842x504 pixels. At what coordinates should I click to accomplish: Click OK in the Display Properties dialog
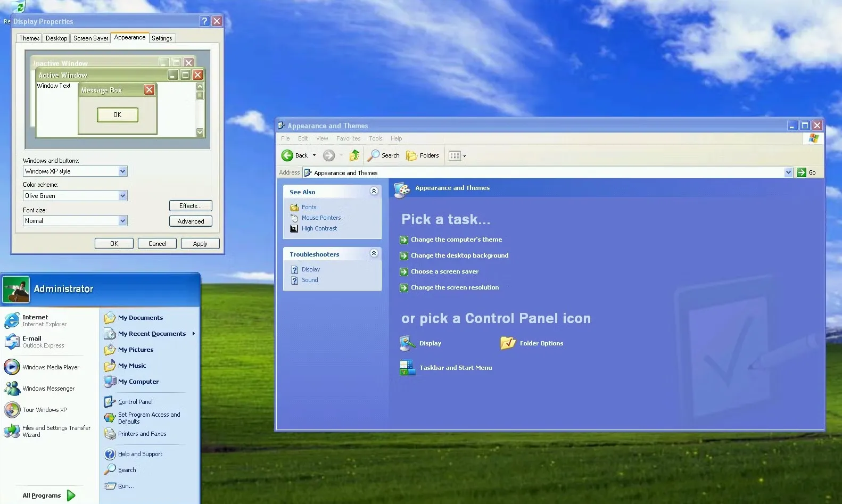click(114, 244)
